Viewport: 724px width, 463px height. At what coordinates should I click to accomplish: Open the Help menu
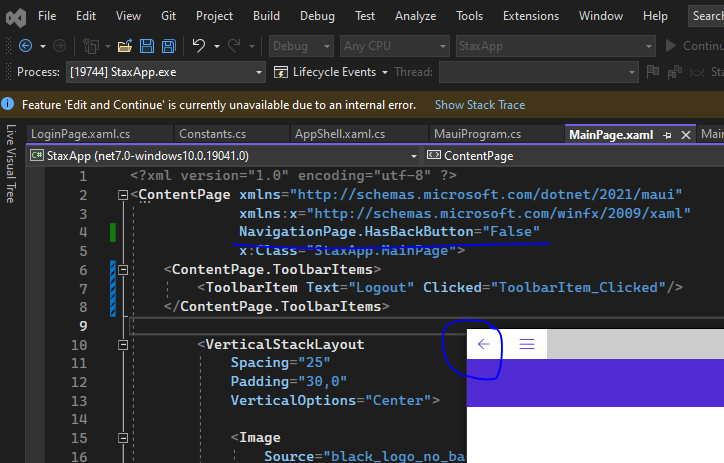pos(655,16)
